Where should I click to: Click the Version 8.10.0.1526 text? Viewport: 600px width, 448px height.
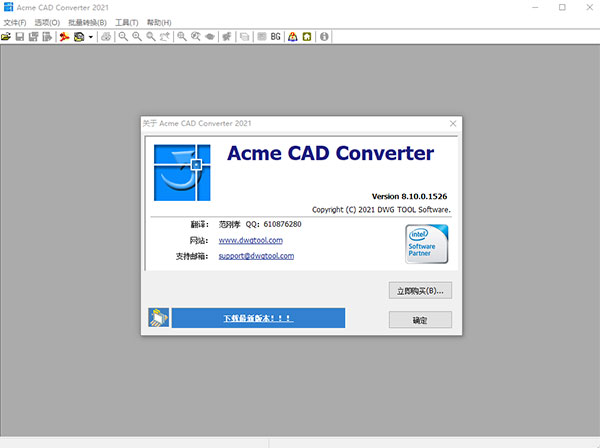409,196
